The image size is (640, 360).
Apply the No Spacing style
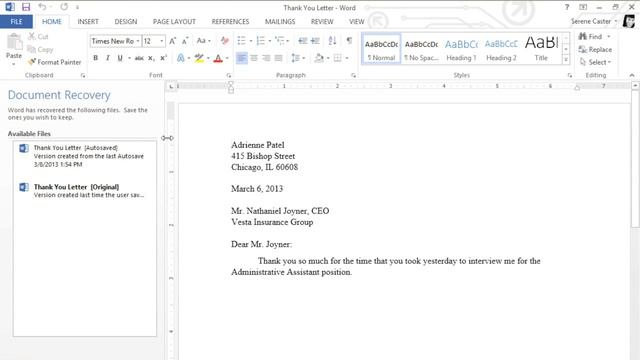(x=421, y=49)
